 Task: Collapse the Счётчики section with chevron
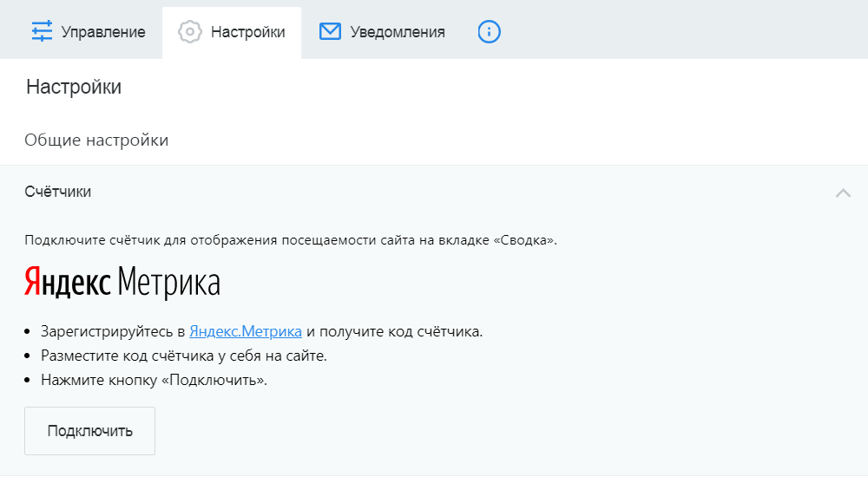click(843, 193)
